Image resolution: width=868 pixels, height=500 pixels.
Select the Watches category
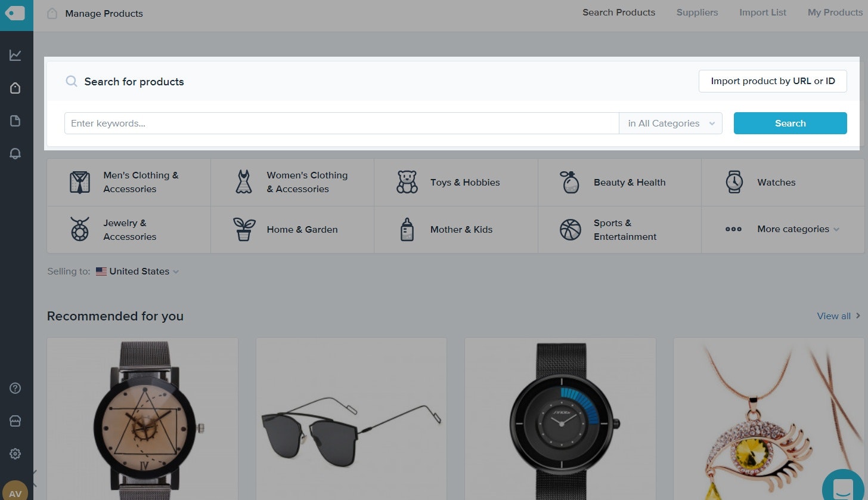(x=776, y=183)
